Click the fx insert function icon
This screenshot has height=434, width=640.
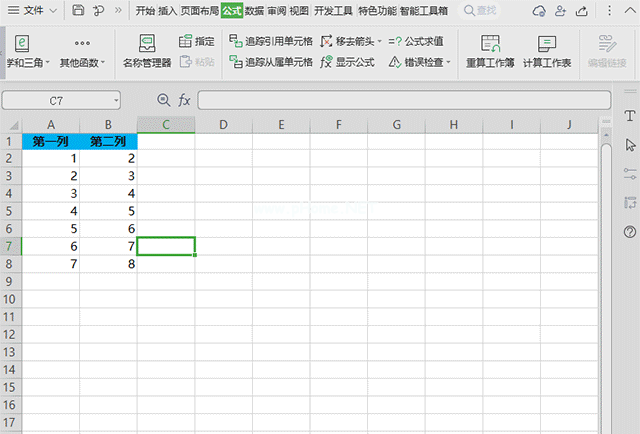click(184, 100)
